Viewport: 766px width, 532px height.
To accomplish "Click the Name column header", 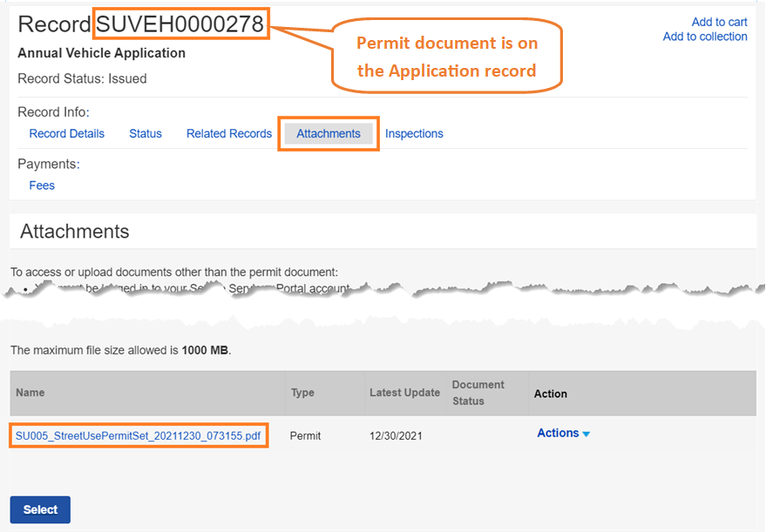I will tap(30, 393).
